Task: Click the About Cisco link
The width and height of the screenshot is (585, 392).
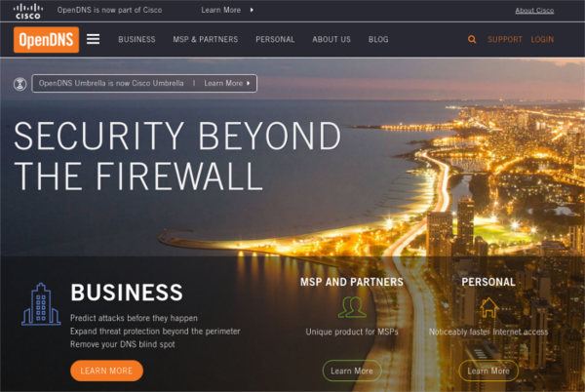Action: [534, 11]
